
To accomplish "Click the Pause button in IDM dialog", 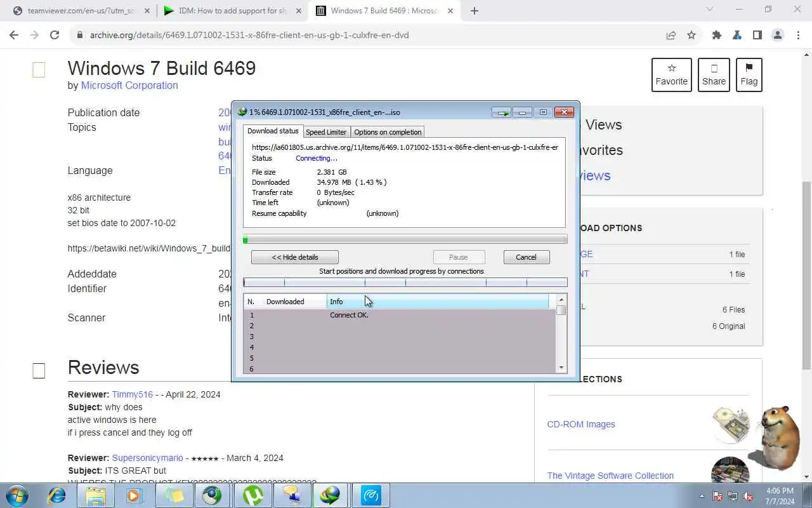I will (x=458, y=257).
